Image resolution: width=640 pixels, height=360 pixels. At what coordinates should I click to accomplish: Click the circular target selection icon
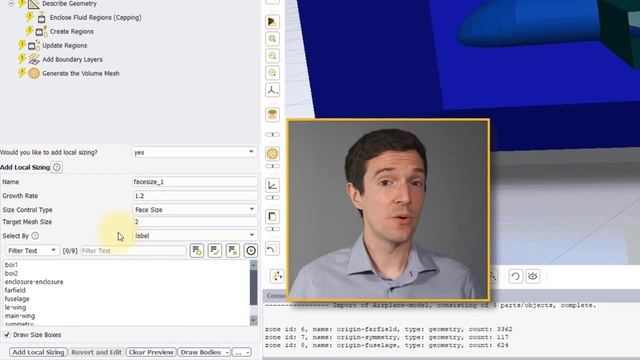pos(251,251)
